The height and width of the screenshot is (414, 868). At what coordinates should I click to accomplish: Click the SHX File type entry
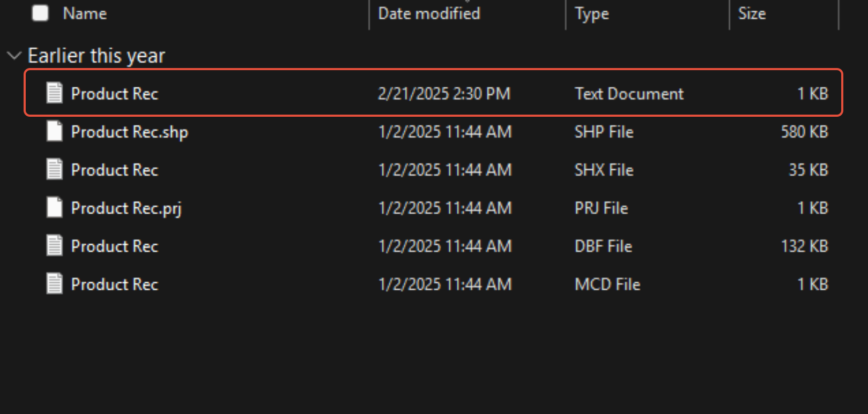pyautogui.click(x=604, y=170)
